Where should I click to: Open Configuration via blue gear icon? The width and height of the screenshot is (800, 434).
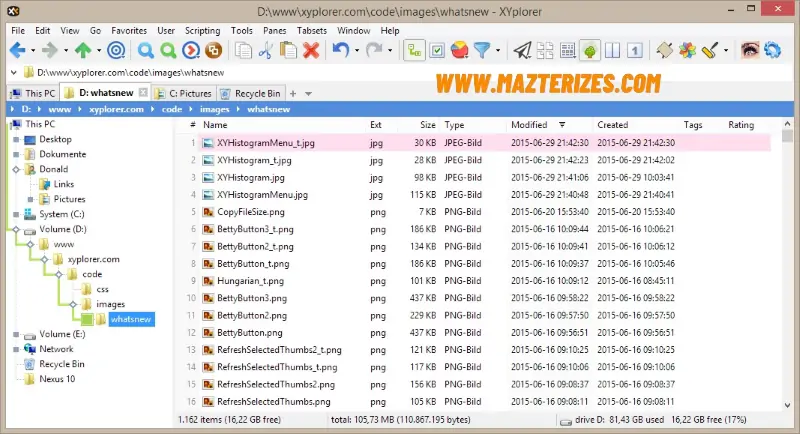[772, 50]
